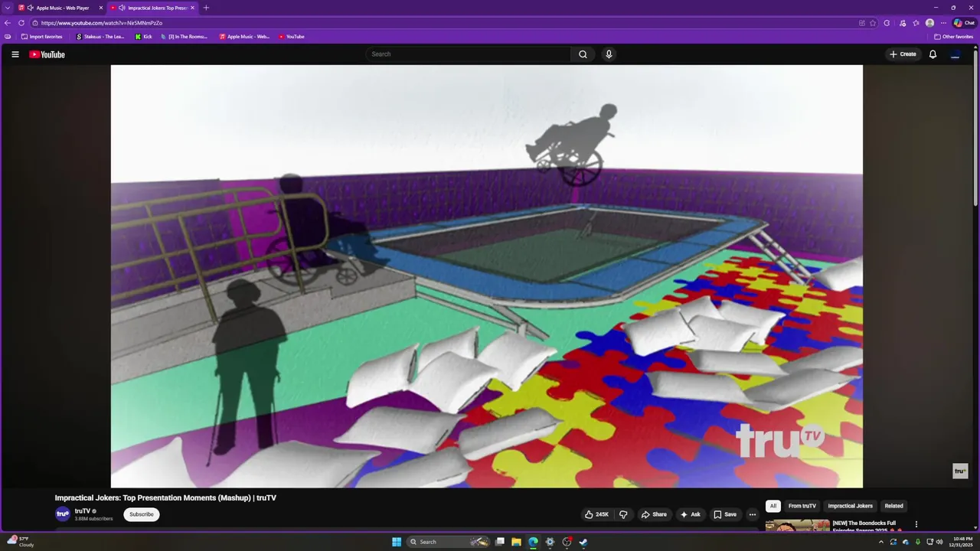This screenshot has width=980, height=551.
Task: Click the YouTube search magnifier button
Action: 583,54
